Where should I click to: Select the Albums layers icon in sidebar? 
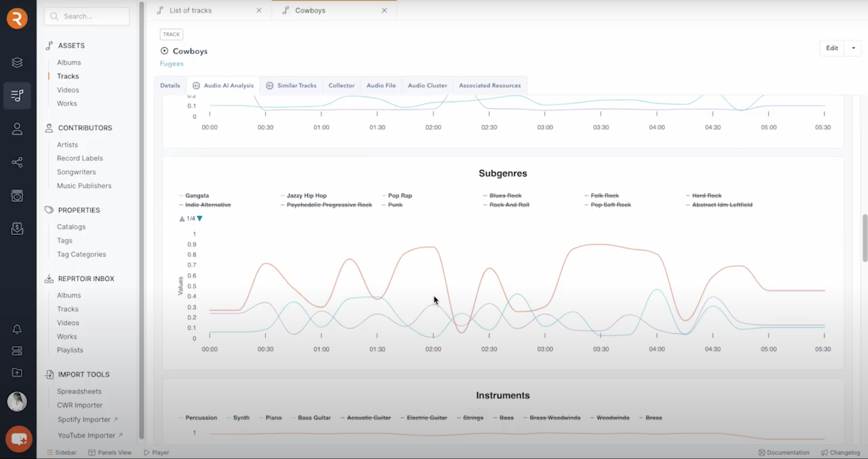point(17,62)
